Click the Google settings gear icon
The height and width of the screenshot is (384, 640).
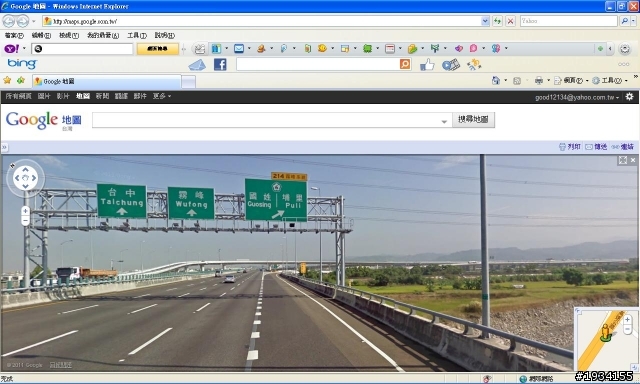tap(629, 97)
